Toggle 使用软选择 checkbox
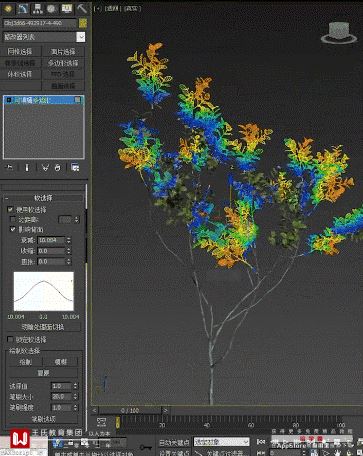The image size is (363, 456). click(10, 209)
